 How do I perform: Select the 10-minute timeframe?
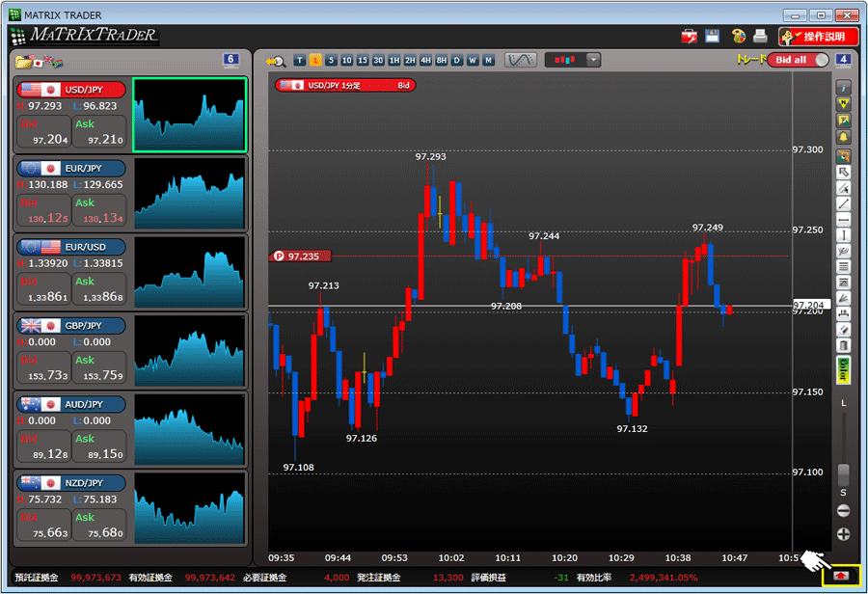(x=346, y=61)
